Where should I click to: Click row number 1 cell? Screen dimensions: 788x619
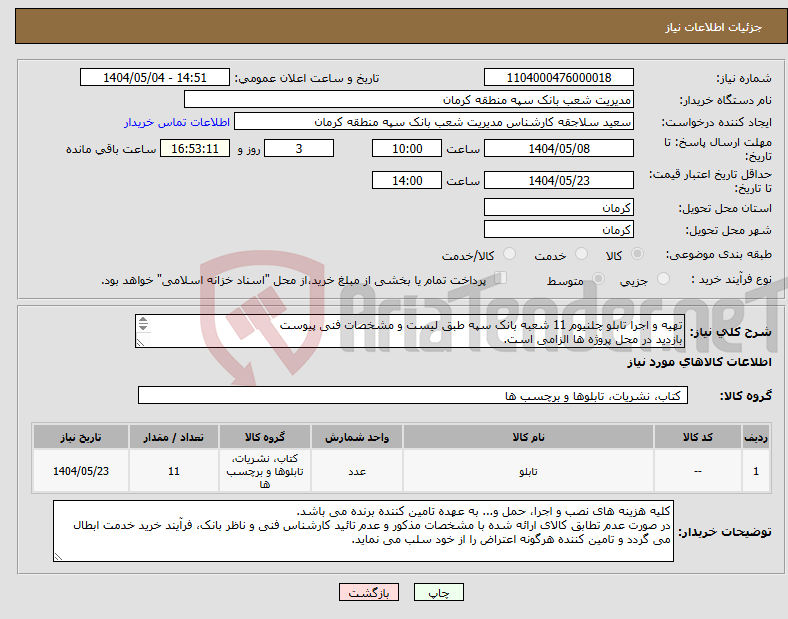(x=756, y=471)
